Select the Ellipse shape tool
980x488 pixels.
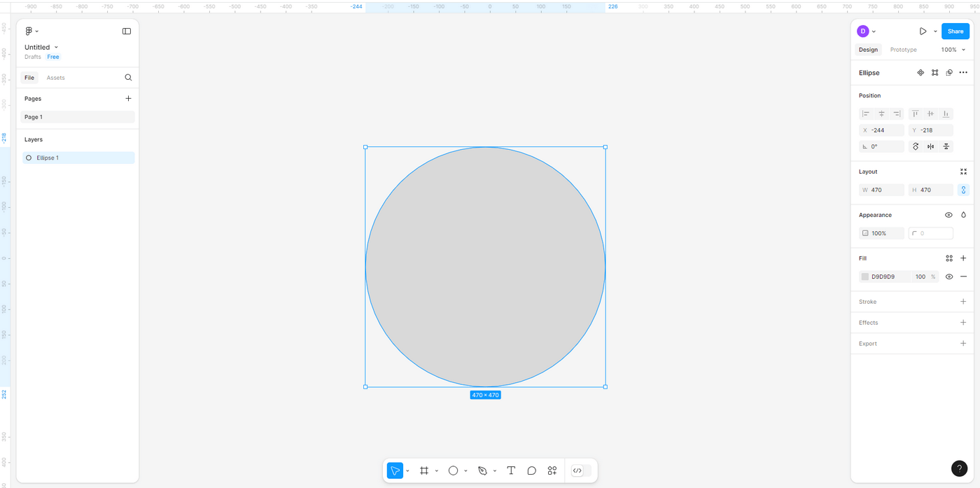pyautogui.click(x=453, y=470)
